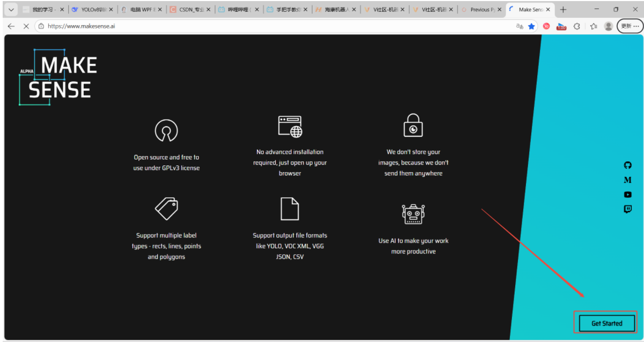The image size is (644, 342).
Task: Close the 哔哩哔哩 tab
Action: coord(257,10)
